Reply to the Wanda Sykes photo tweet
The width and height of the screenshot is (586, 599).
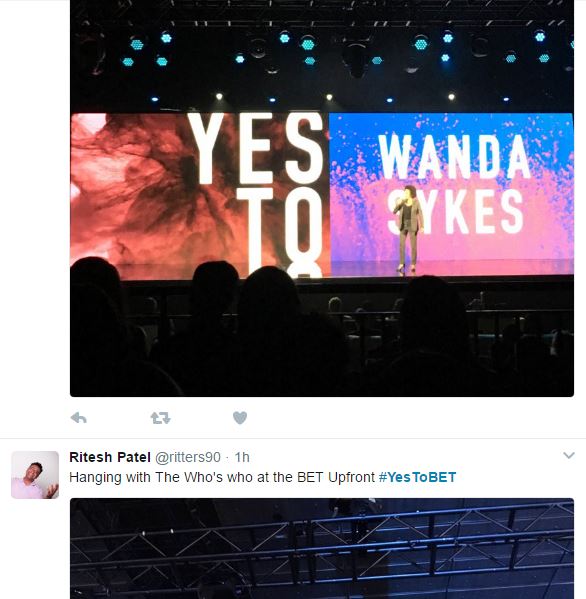click(x=79, y=418)
